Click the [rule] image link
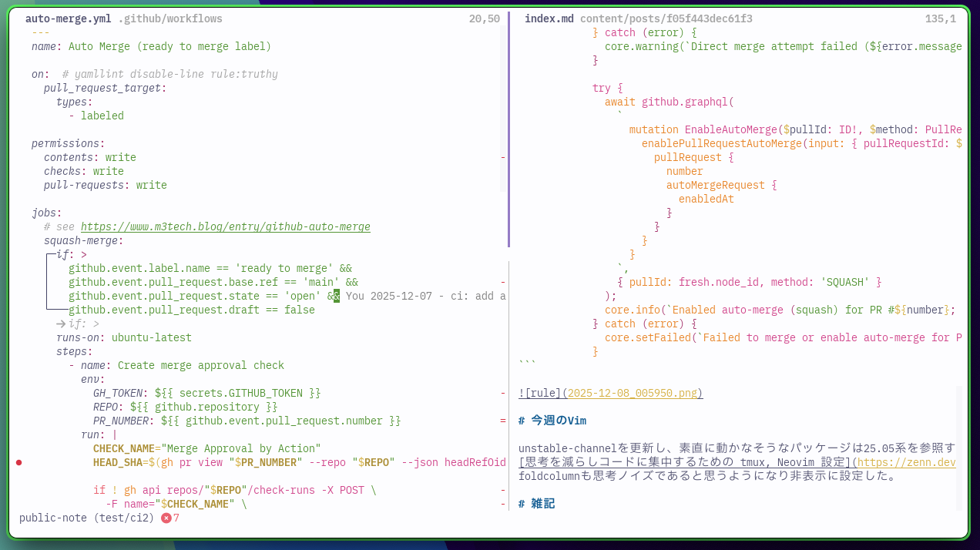This screenshot has height=550, width=980. coord(539,393)
